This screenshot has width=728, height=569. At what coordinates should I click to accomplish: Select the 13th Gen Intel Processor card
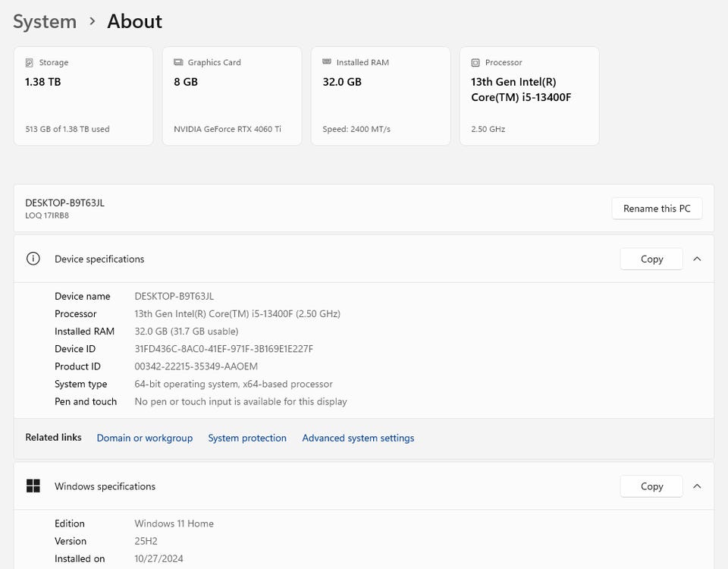pos(529,96)
